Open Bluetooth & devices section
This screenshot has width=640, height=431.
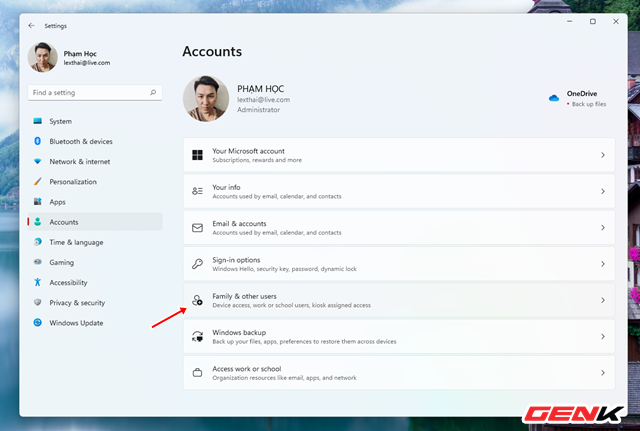pyautogui.click(x=95, y=141)
